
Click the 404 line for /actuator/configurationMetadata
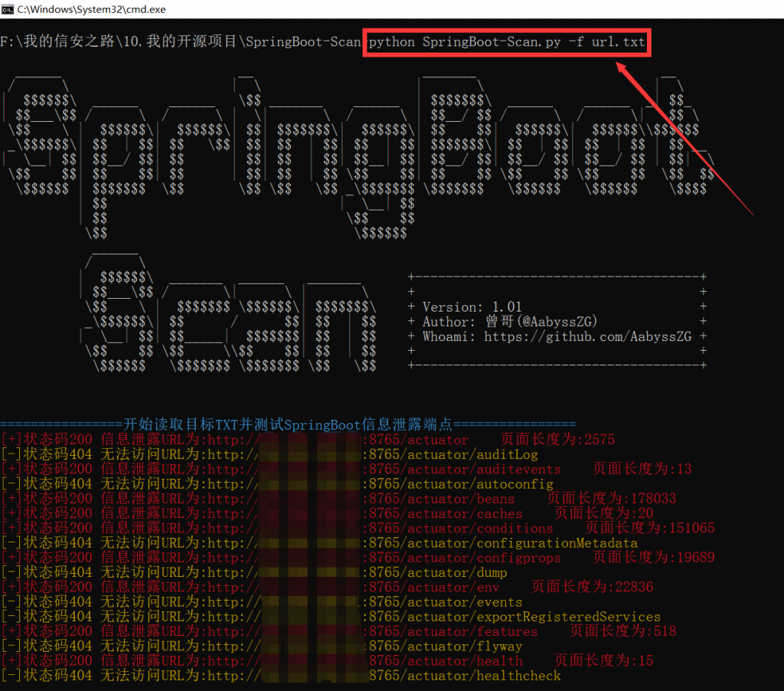(x=319, y=543)
